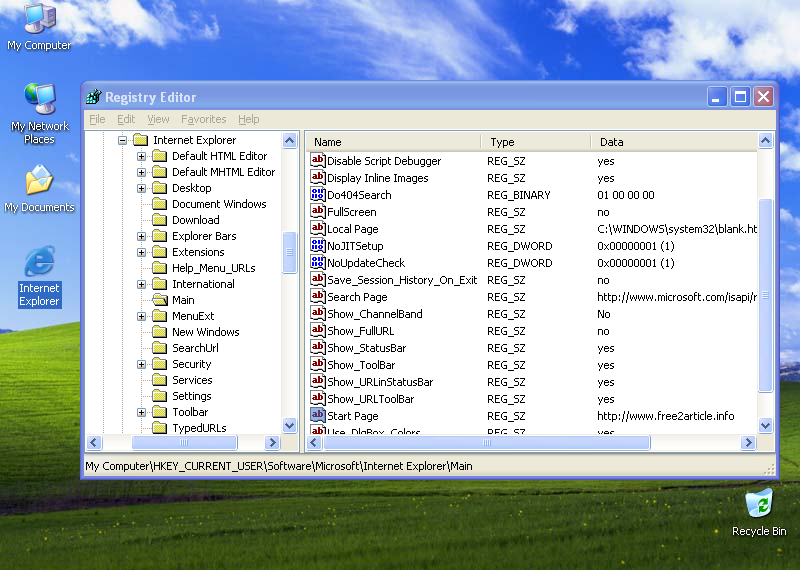The image size is (800, 570).
Task: Sort values by the Type column header
Action: (536, 142)
